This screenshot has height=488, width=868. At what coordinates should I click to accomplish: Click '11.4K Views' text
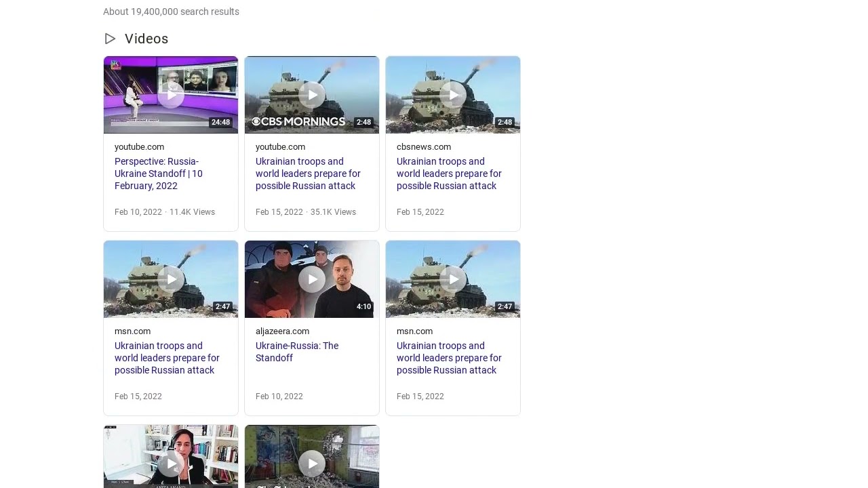pos(192,212)
